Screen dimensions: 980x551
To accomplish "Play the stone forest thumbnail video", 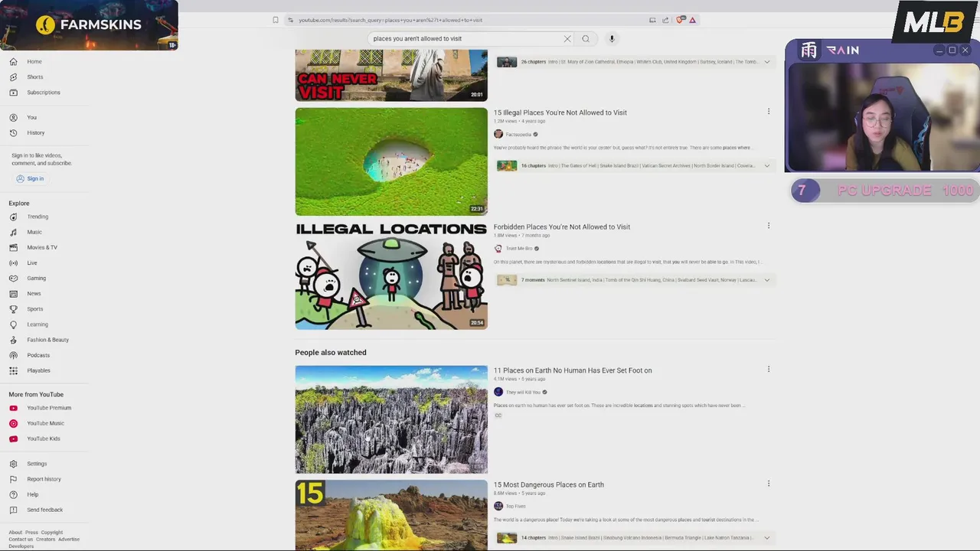I will [x=391, y=419].
